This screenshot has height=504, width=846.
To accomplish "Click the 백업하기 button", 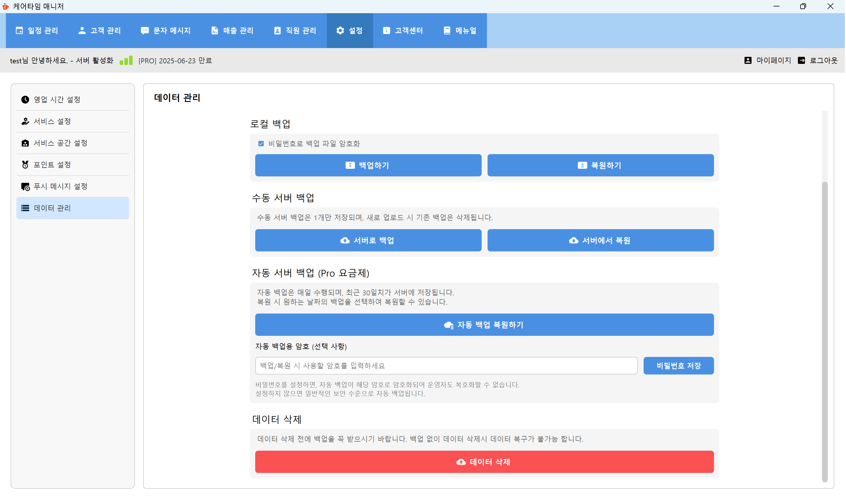I will pyautogui.click(x=368, y=165).
